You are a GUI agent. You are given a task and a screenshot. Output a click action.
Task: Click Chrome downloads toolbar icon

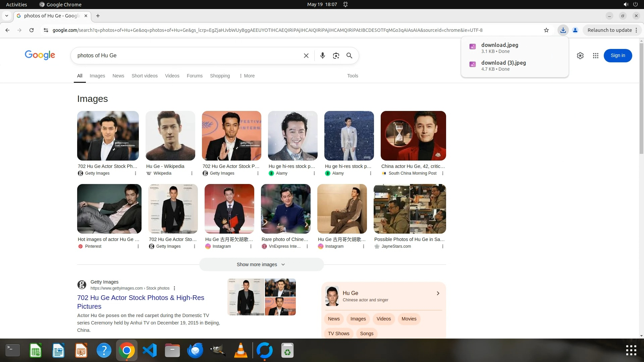tap(563, 30)
